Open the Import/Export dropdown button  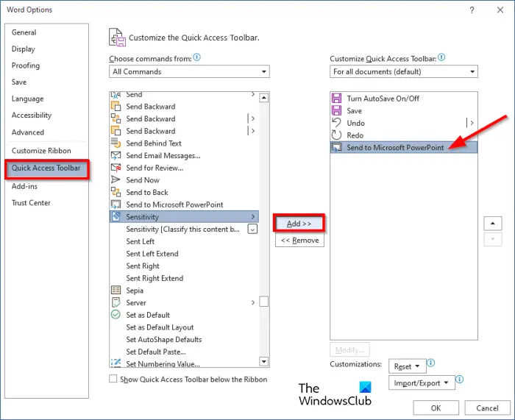pyautogui.click(x=422, y=383)
